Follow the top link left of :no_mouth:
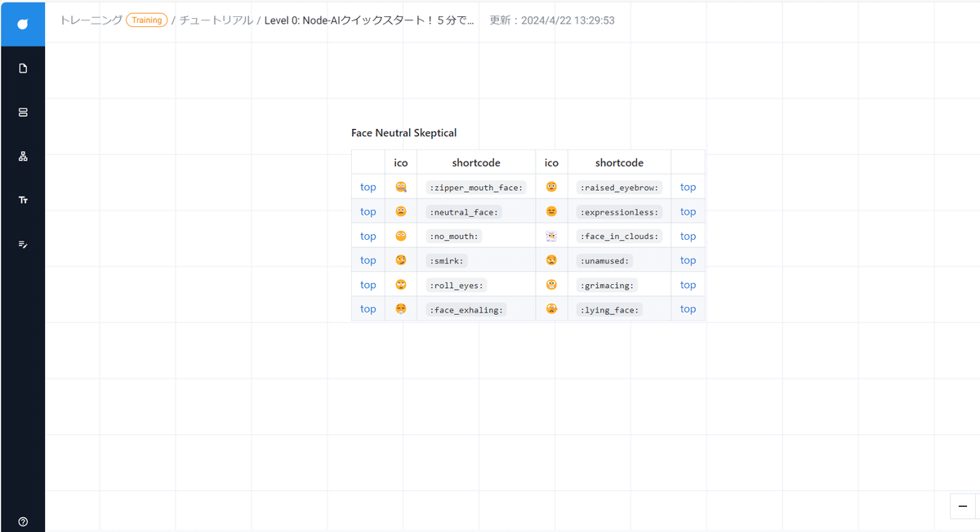 [x=368, y=236]
